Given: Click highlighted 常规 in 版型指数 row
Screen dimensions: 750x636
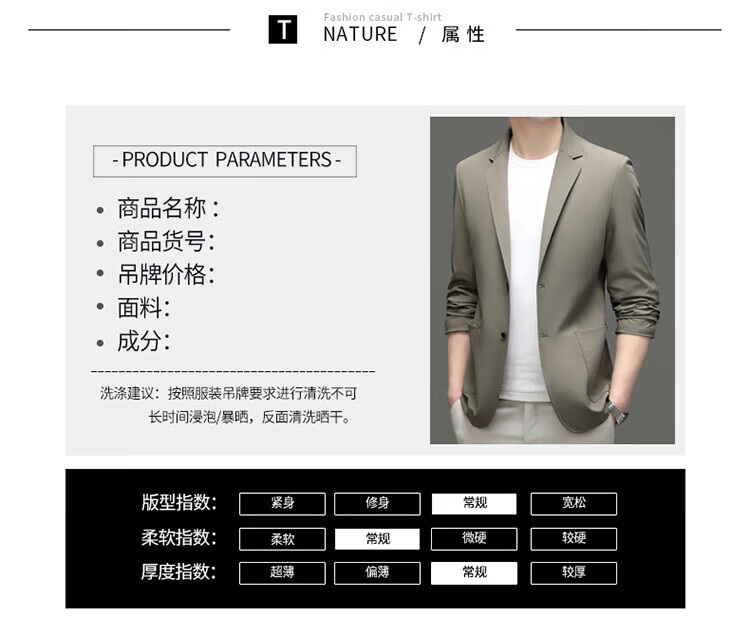Looking at the screenshot, I should [474, 504].
